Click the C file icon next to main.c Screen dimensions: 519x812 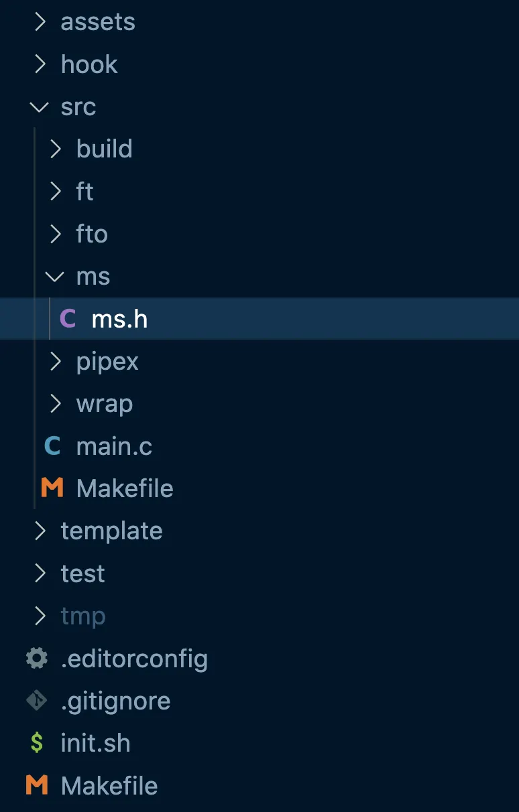click(52, 446)
